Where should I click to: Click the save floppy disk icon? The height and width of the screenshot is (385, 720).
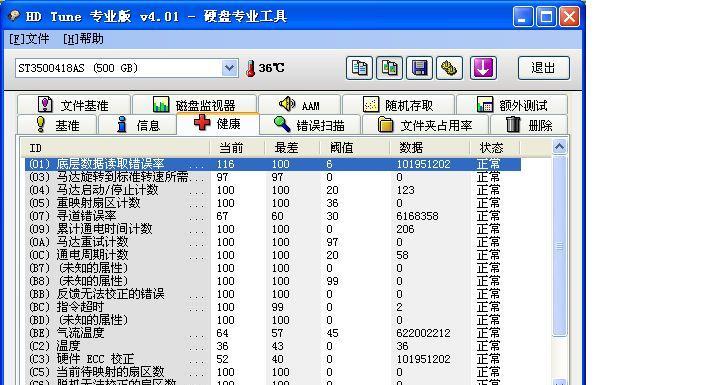(x=419, y=68)
